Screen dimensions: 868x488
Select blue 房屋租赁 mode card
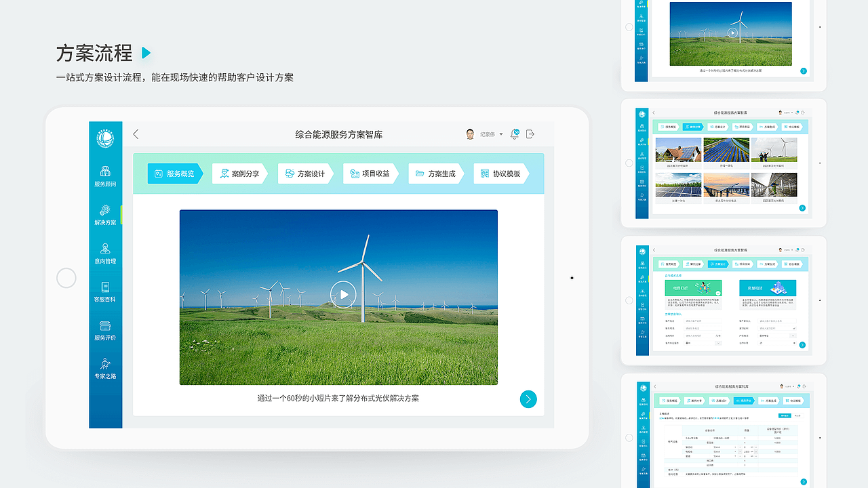(x=768, y=288)
